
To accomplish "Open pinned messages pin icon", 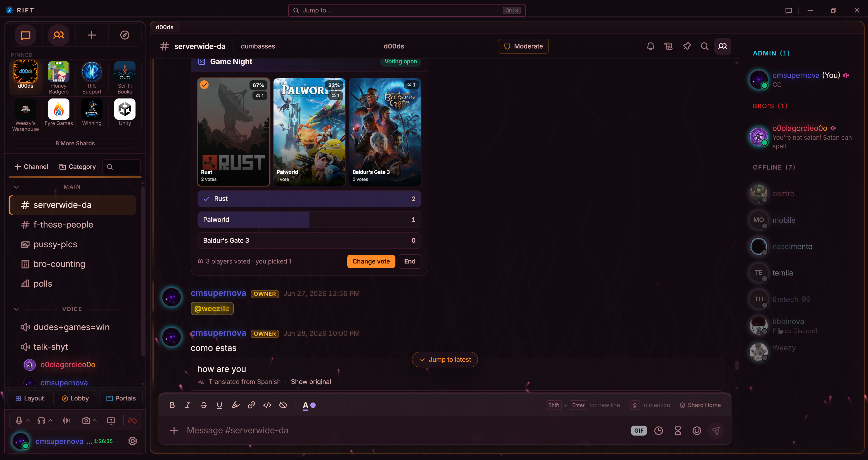I will click(x=687, y=46).
